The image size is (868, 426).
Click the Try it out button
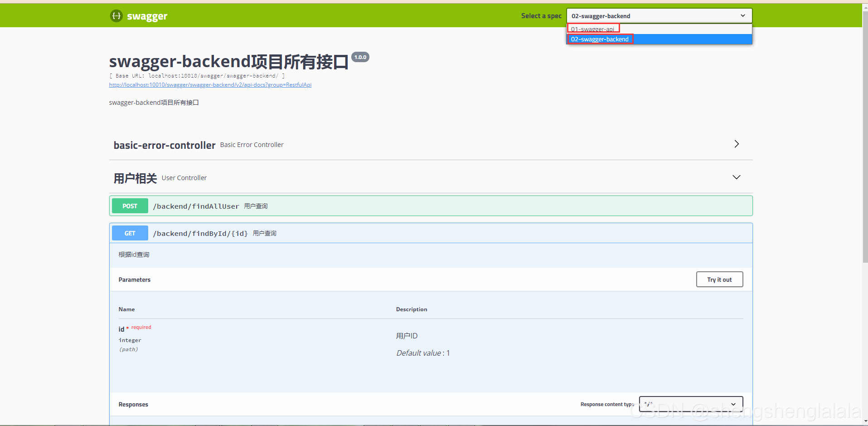pos(719,279)
